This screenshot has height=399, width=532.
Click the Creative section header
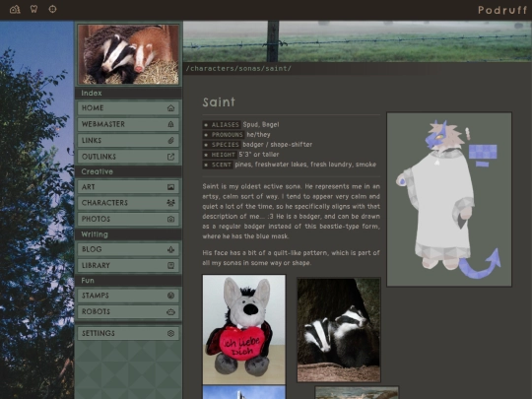[x=128, y=171]
